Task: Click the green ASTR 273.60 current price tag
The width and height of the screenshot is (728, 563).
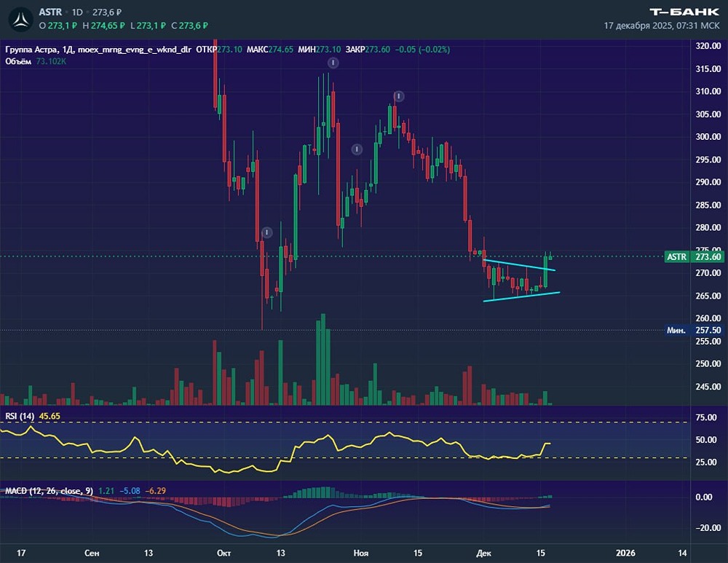Action: click(x=695, y=257)
